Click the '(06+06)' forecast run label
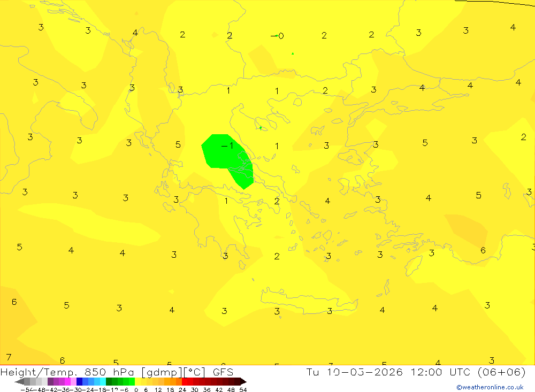535x392 pixels. click(501, 372)
